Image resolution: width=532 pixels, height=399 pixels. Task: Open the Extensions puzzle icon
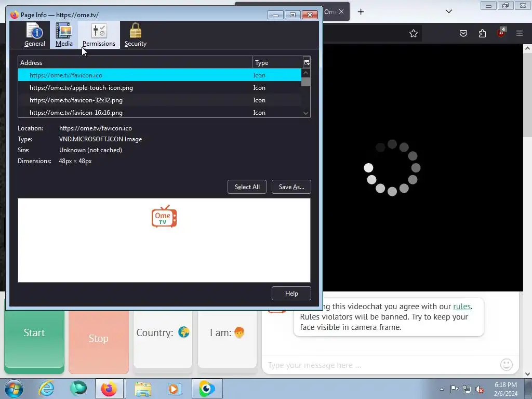point(482,33)
